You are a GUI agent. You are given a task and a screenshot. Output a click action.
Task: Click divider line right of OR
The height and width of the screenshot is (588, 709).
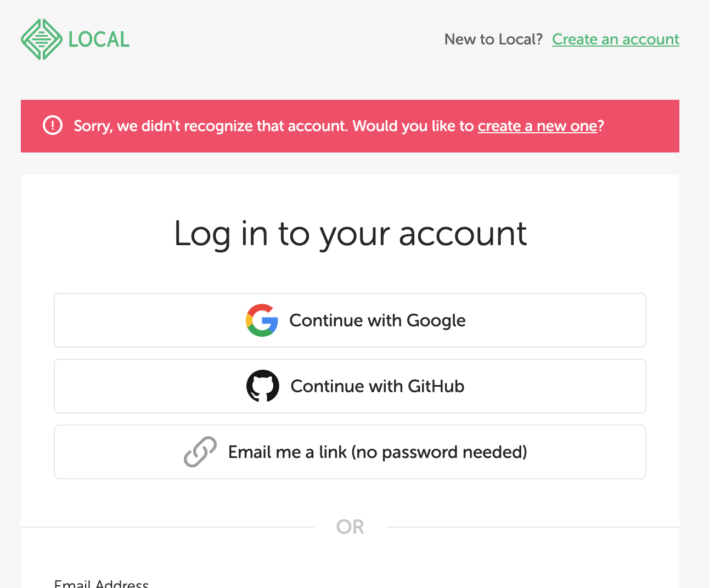532,527
